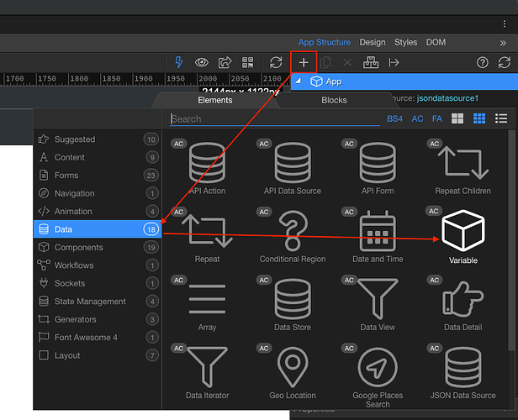This screenshot has height=420, width=518.
Task: Open the vertical three-dot menu
Action: (505, 24)
